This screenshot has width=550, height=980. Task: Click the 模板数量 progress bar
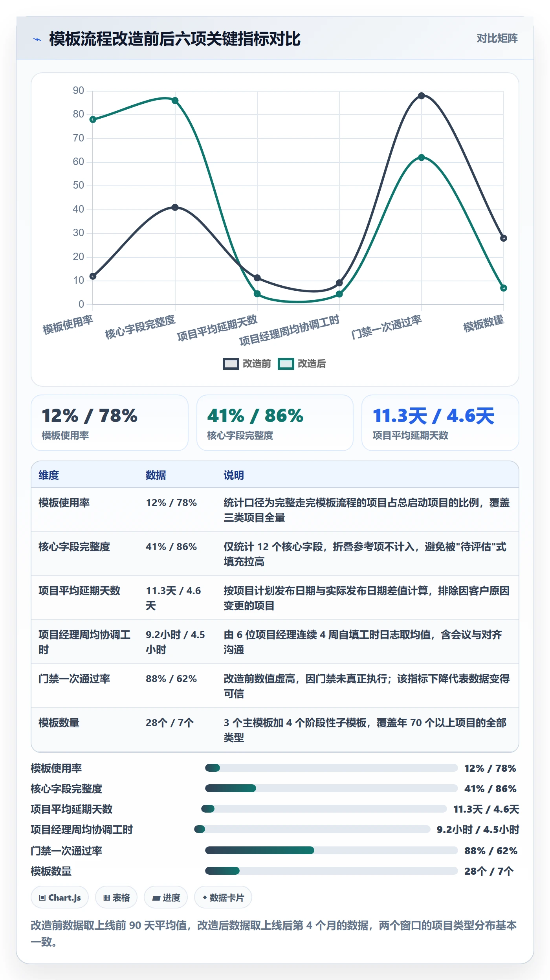point(331,871)
